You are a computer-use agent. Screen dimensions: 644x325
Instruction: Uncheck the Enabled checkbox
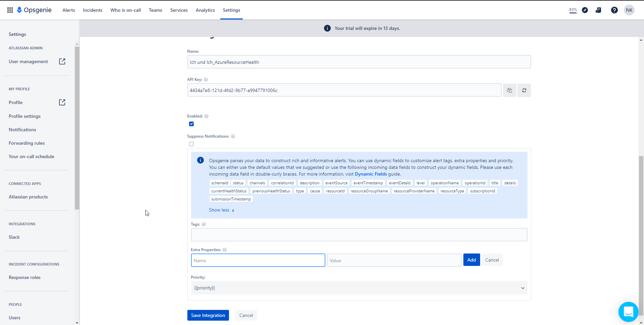(x=191, y=124)
